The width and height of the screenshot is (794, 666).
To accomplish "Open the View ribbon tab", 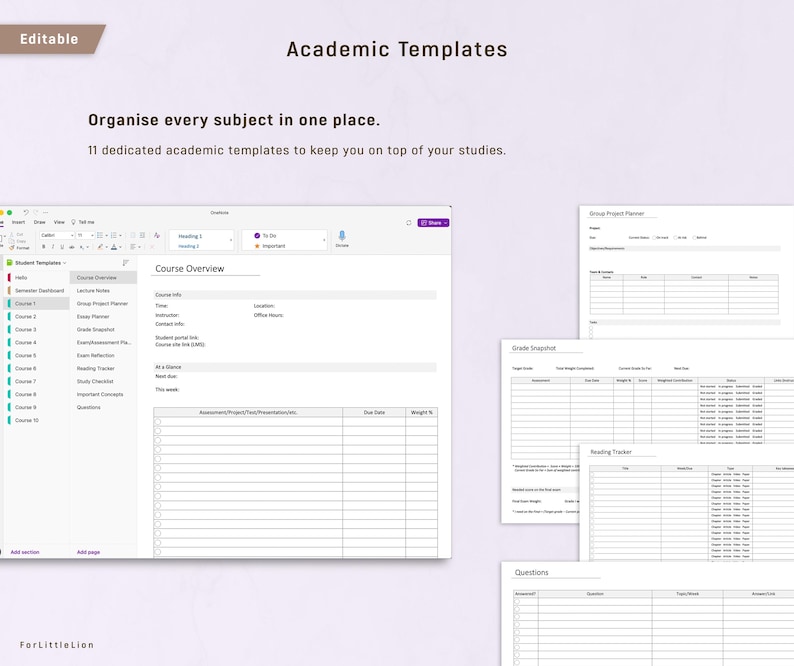I will click(59, 222).
